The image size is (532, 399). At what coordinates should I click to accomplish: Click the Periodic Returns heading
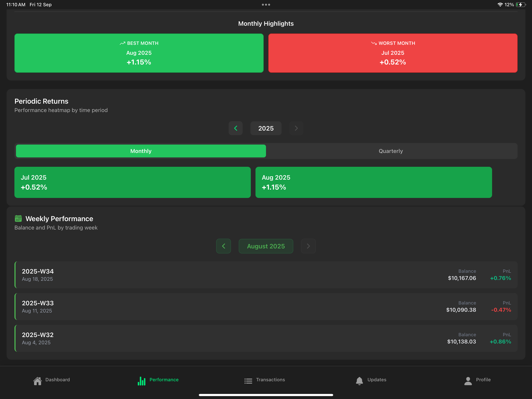(41, 101)
